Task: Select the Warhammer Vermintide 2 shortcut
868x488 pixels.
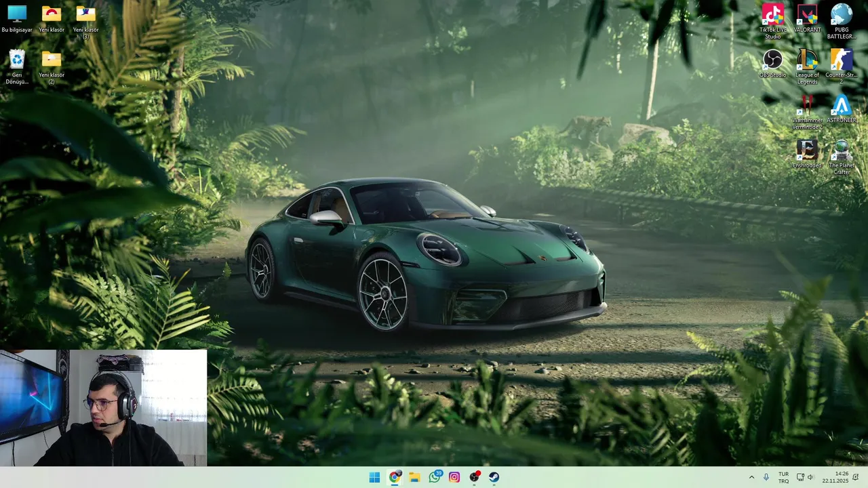Action: tap(807, 113)
